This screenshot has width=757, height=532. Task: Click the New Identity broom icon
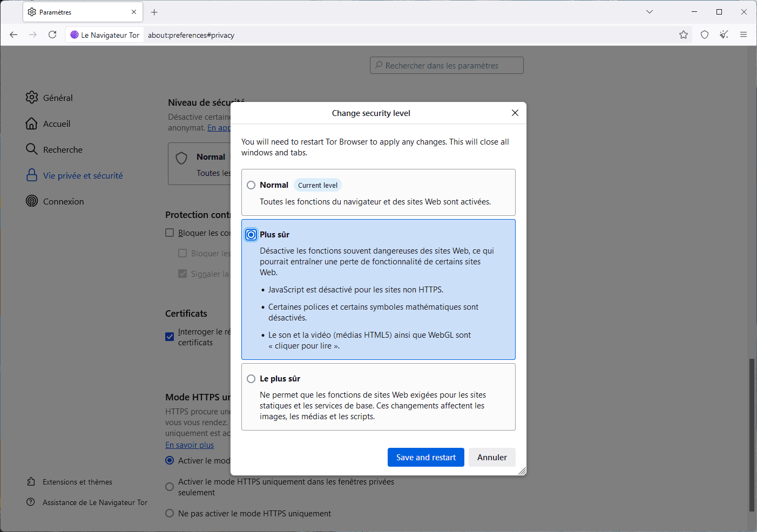coord(724,35)
